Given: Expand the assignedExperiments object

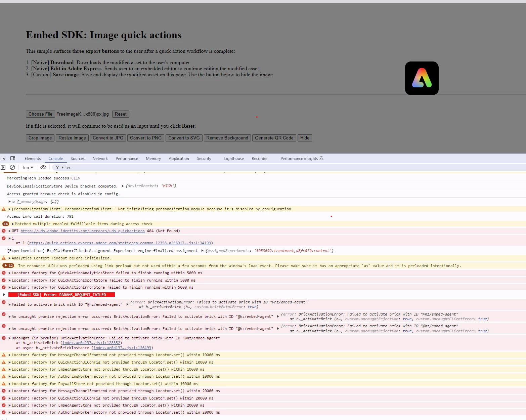Looking at the screenshot, I should click(x=202, y=251).
